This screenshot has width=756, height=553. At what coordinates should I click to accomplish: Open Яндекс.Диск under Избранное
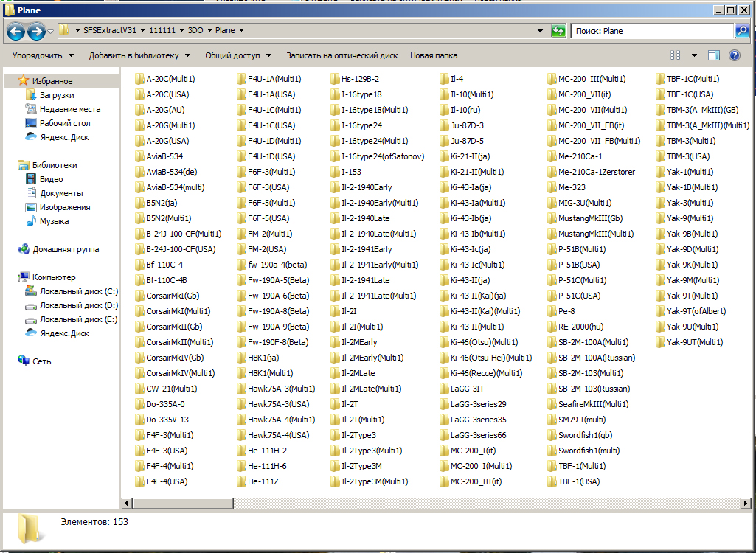coord(64,137)
